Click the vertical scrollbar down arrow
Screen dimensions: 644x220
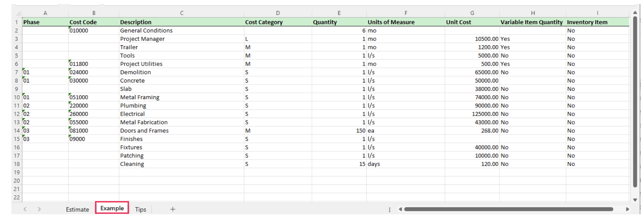tap(635, 200)
